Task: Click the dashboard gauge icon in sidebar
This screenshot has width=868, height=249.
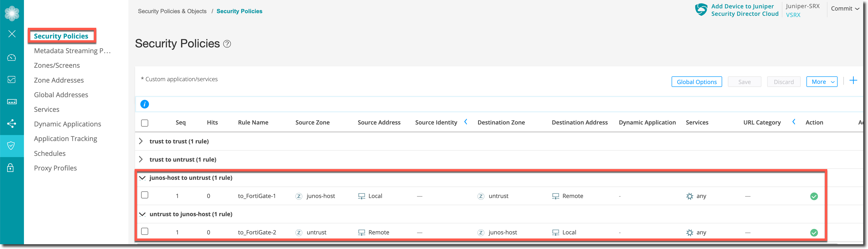Action: coord(11,58)
